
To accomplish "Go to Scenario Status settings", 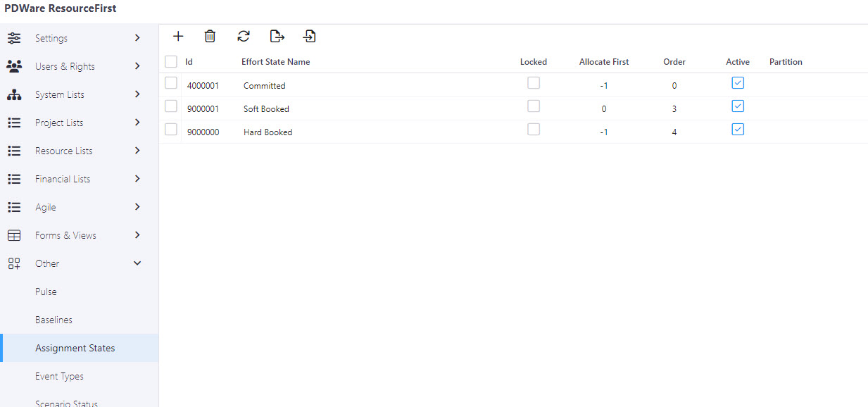I will point(66,401).
